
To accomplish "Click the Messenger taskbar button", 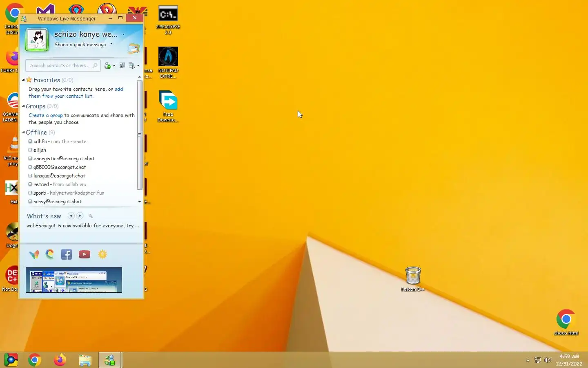I will click(110, 360).
